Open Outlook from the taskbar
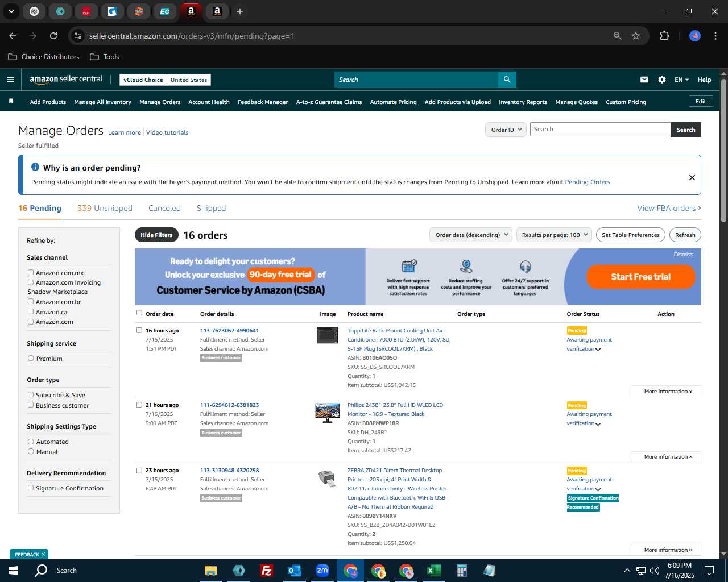This screenshot has height=582, width=728. [x=294, y=571]
